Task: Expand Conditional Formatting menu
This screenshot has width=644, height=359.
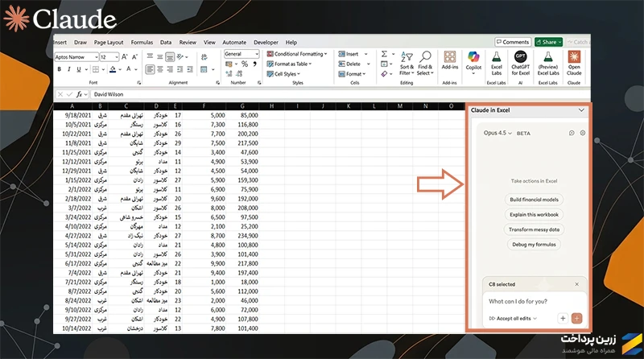Action: pyautogui.click(x=297, y=54)
